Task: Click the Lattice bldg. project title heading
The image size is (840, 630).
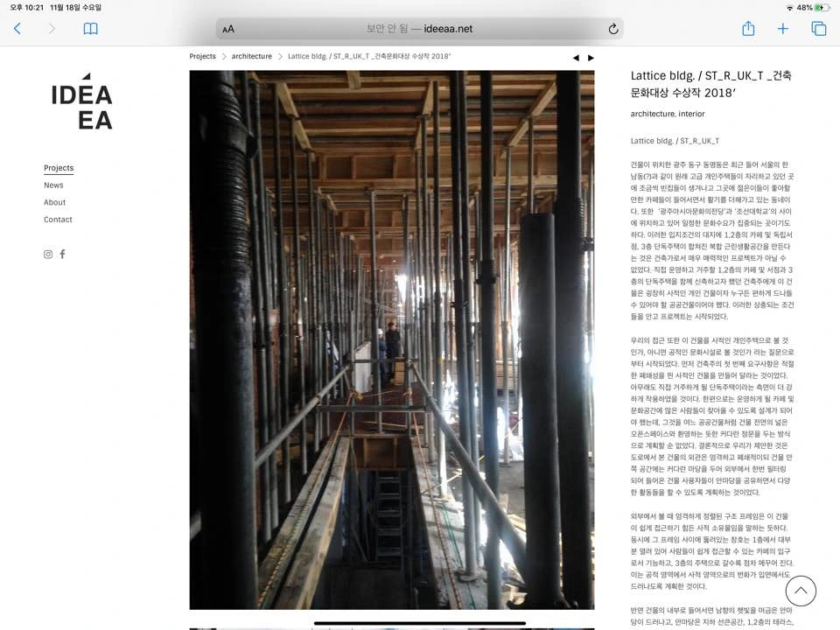Action: pyautogui.click(x=710, y=84)
